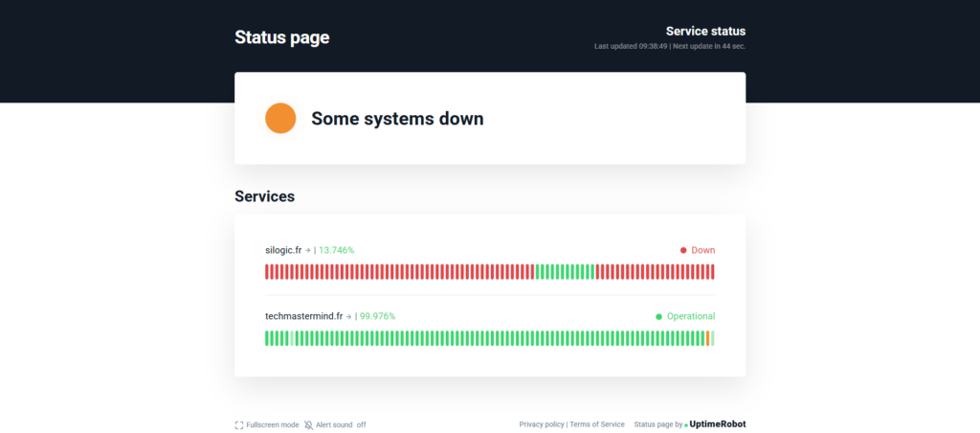Click the 13.746% uptime percentage

click(336, 250)
